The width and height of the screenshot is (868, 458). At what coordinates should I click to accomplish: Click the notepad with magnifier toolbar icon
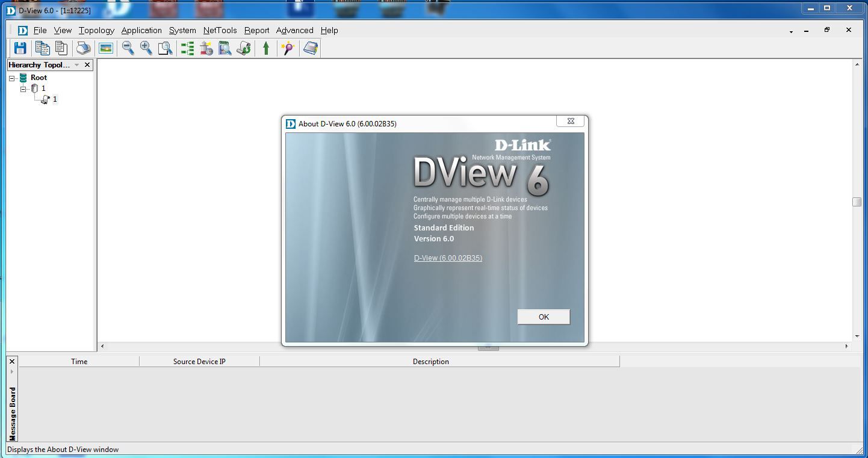tap(225, 48)
